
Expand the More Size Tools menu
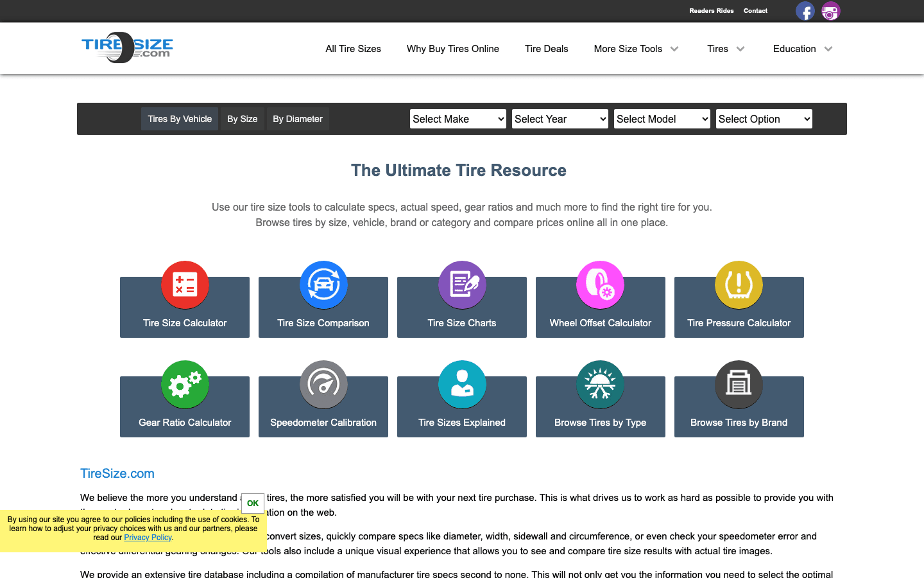click(635, 49)
